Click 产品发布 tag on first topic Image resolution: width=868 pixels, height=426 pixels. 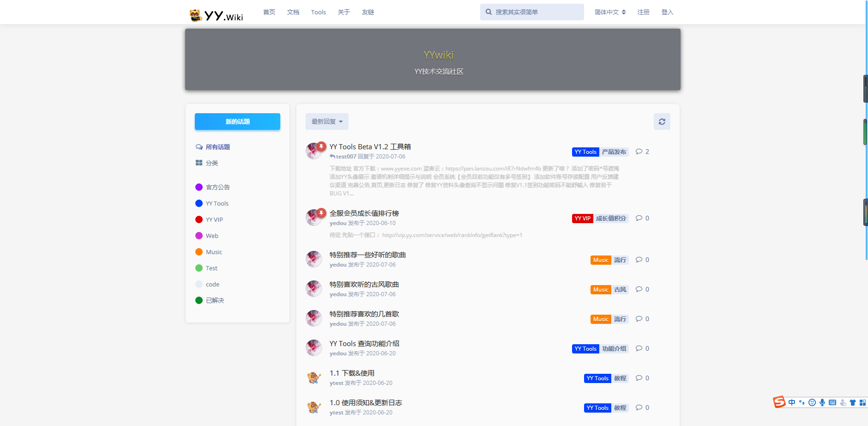(614, 152)
